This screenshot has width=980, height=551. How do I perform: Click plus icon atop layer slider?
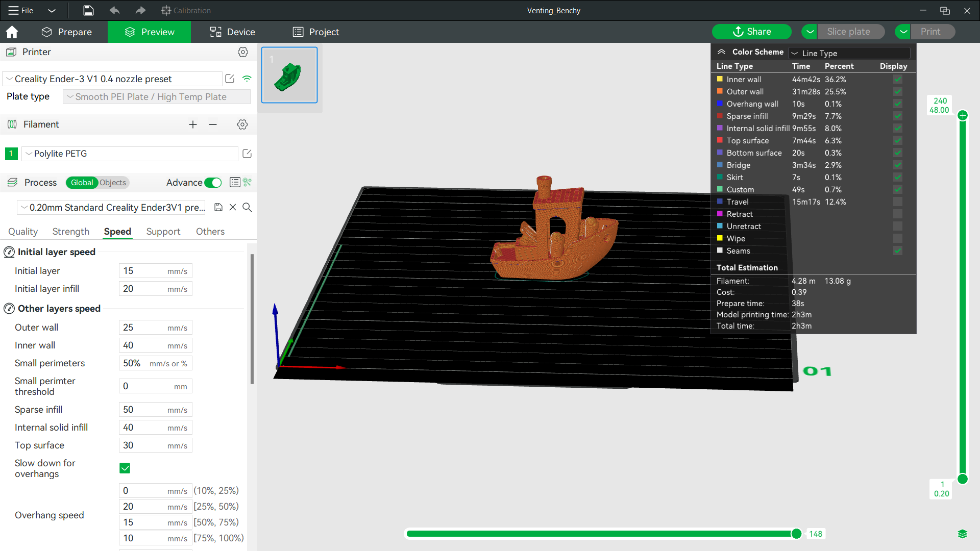(963, 116)
